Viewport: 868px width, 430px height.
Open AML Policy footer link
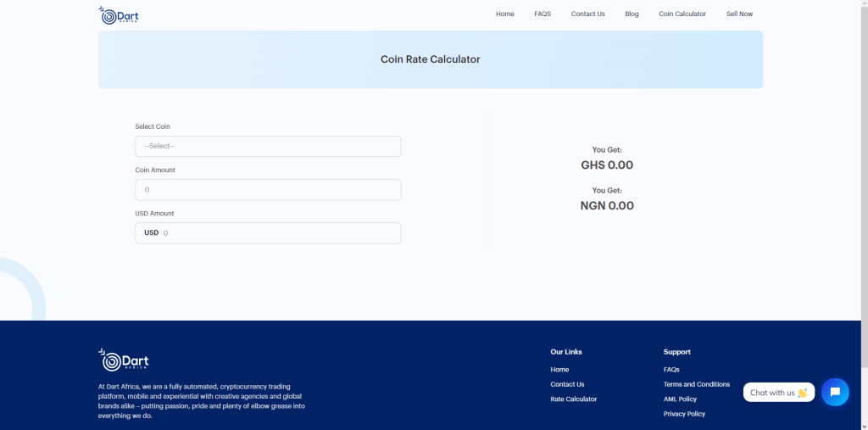(681, 399)
